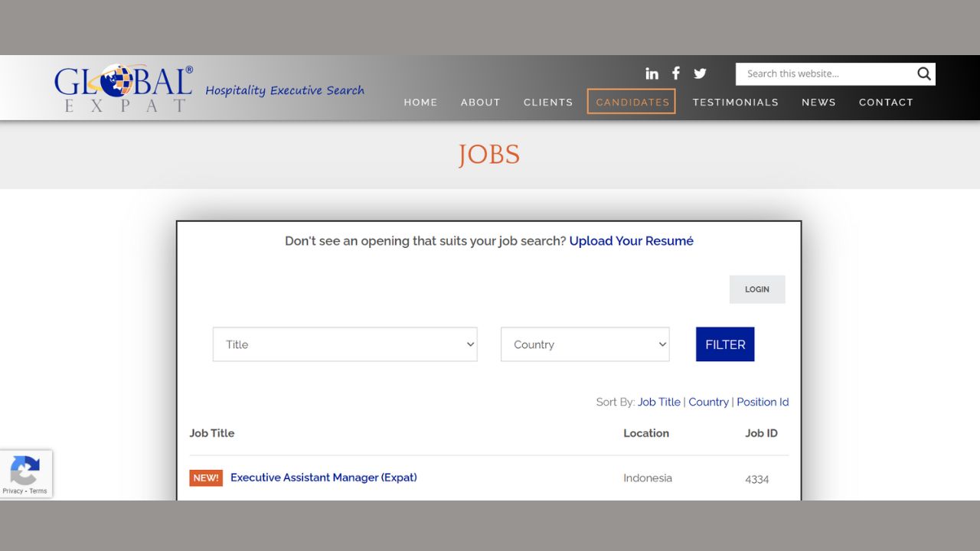This screenshot has height=551, width=980.
Task: Open the reCAPTCHA Privacy link
Action: (x=14, y=491)
